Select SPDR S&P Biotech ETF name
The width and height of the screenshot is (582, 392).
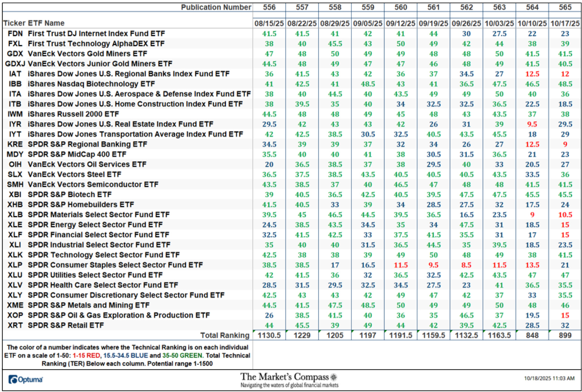(x=70, y=194)
